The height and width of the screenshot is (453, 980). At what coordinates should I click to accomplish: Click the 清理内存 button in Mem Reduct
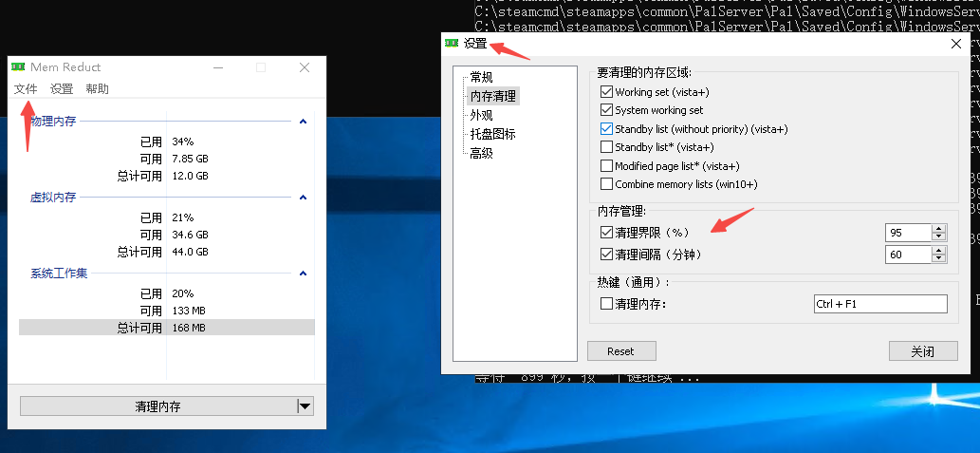[x=158, y=406]
